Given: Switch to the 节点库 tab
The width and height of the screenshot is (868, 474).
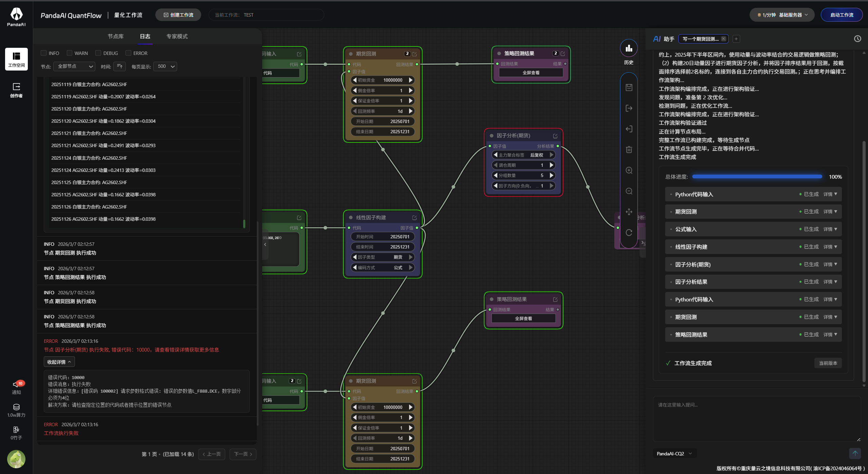Looking at the screenshot, I should coord(116,36).
